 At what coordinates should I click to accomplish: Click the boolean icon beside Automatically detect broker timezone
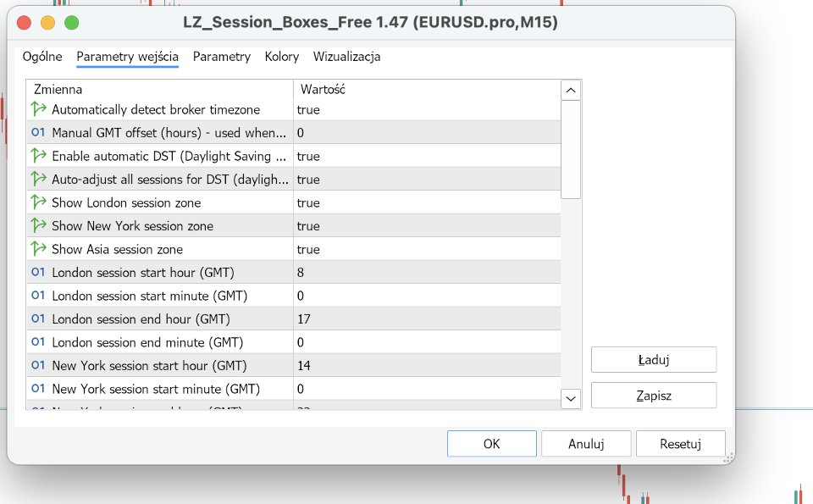coord(38,109)
